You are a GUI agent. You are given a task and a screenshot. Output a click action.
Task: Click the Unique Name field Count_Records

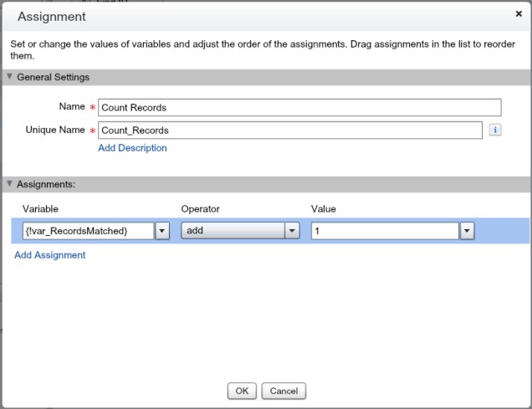coord(290,130)
